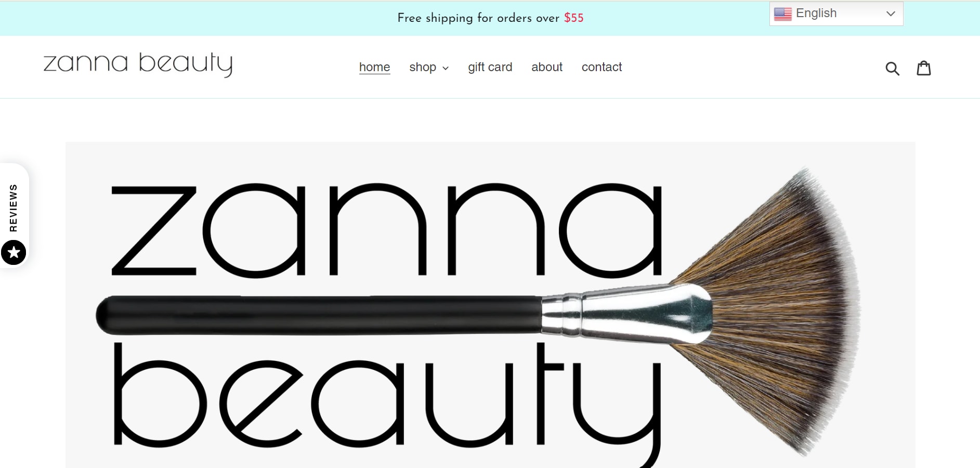
Task: Visit the about page link
Action: (x=547, y=67)
